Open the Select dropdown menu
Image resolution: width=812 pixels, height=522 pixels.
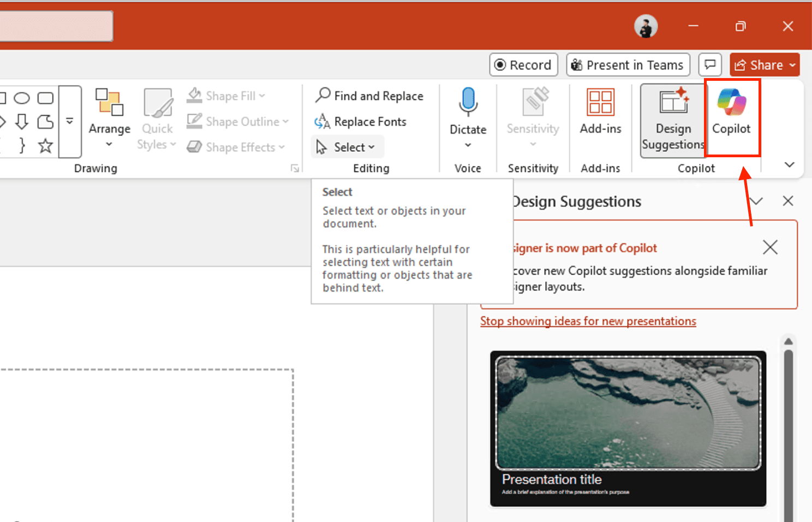pyautogui.click(x=347, y=146)
